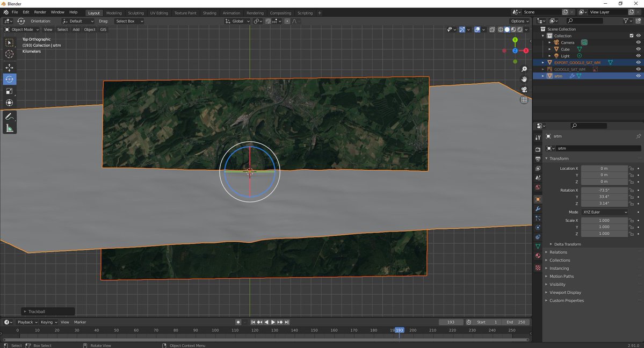The height and width of the screenshot is (348, 644).
Task: Choose the Annotate pencil tool
Action: click(x=10, y=117)
